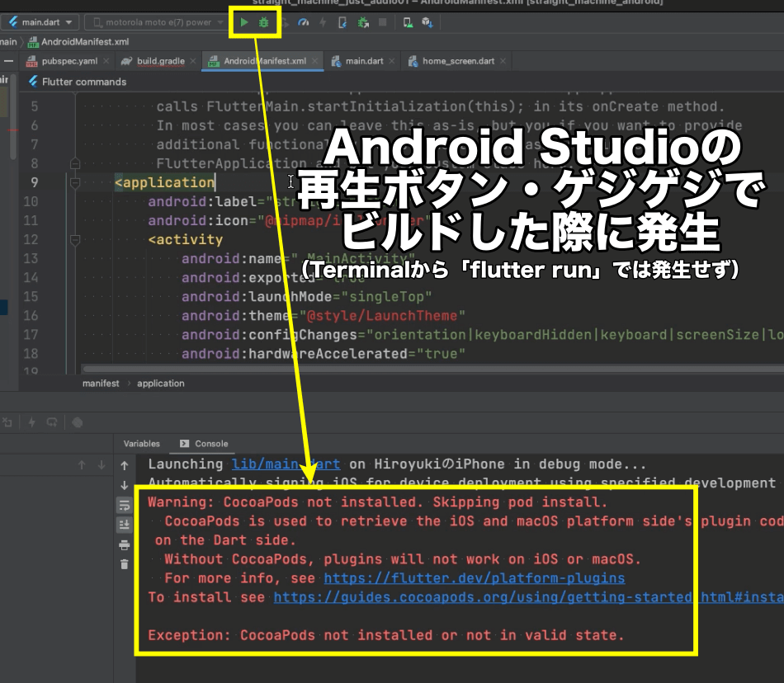Viewport: 784px width, 683px height.
Task: Click the debug panel hot reload lightning icon
Action: [x=32, y=422]
